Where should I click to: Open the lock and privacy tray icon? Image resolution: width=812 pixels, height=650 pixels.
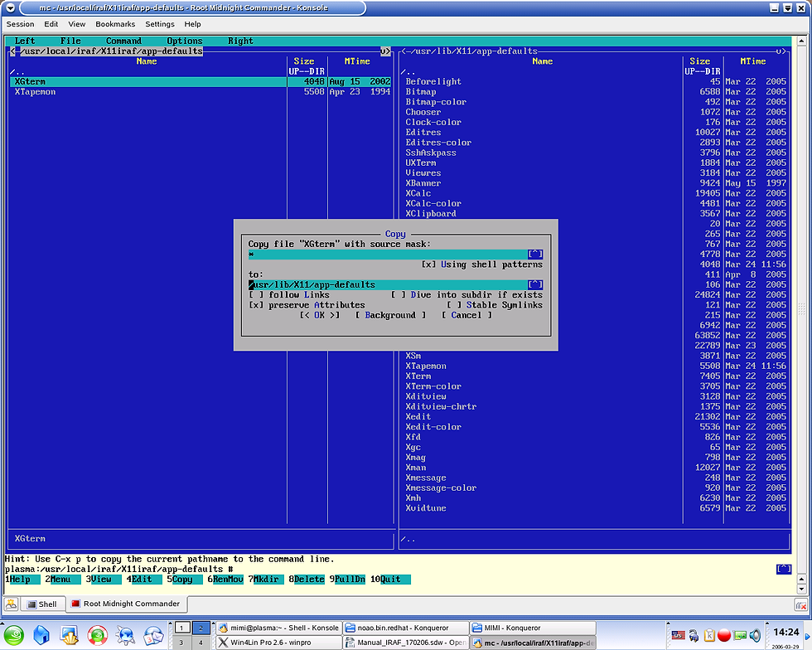coord(694,635)
